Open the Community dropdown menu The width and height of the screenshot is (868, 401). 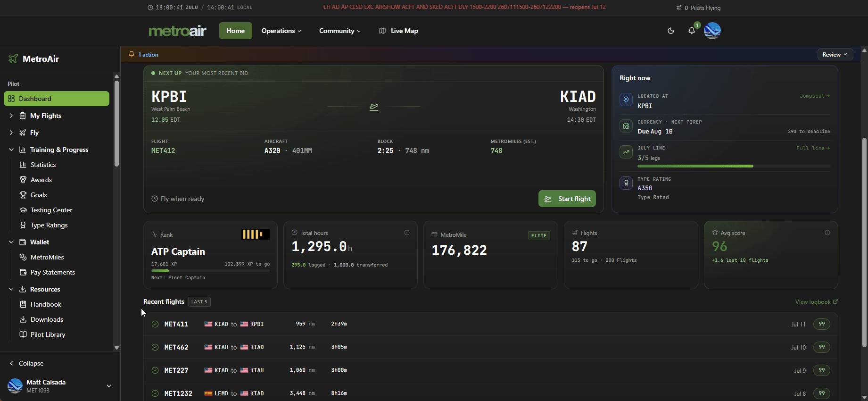pyautogui.click(x=340, y=31)
